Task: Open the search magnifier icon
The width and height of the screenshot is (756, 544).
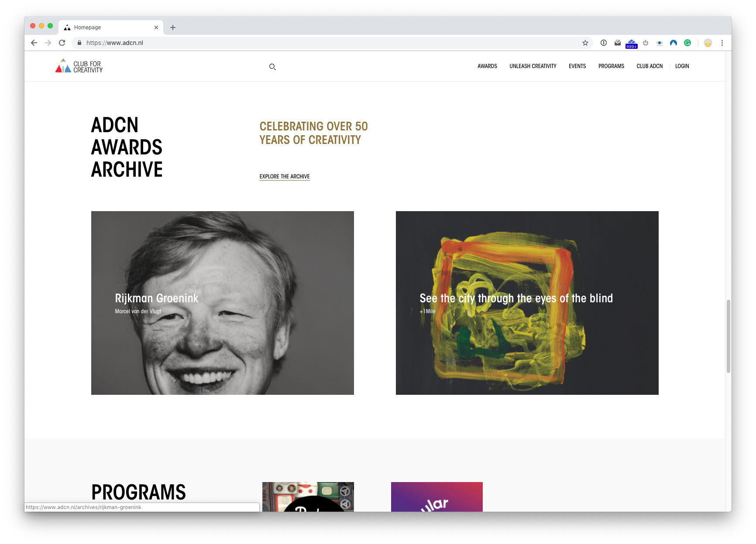Action: [272, 67]
